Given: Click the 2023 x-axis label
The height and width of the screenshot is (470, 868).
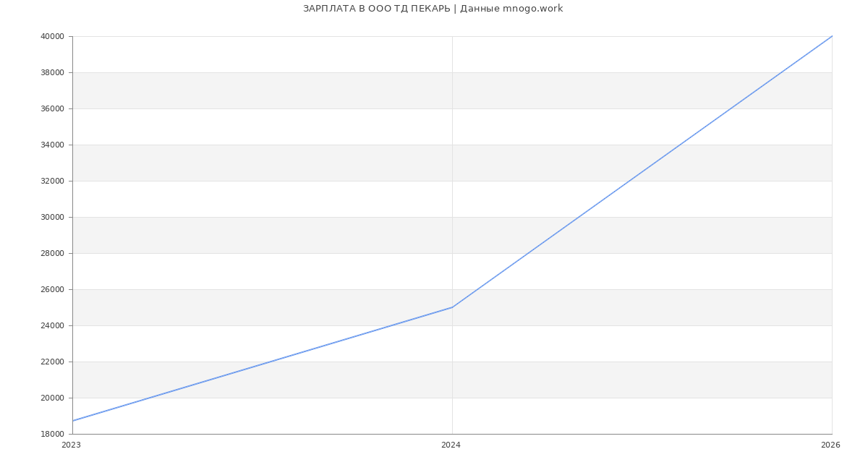Looking at the screenshot, I should pyautogui.click(x=71, y=445).
